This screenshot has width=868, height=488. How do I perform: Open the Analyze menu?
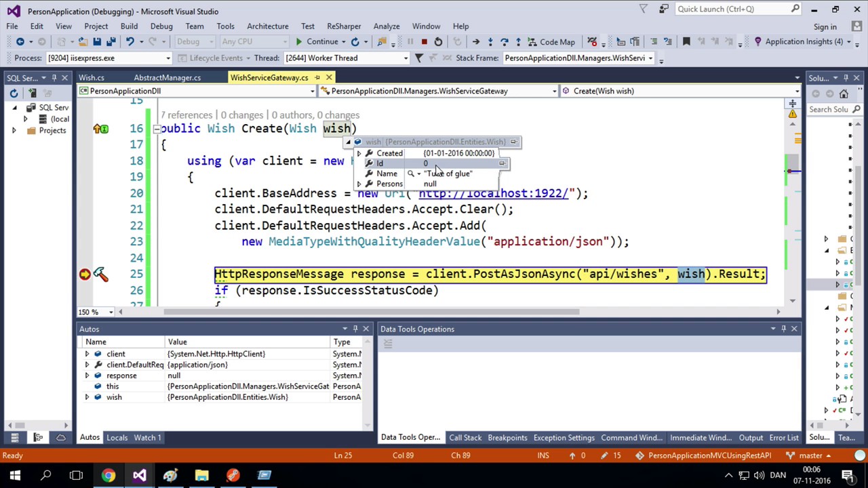(x=387, y=26)
